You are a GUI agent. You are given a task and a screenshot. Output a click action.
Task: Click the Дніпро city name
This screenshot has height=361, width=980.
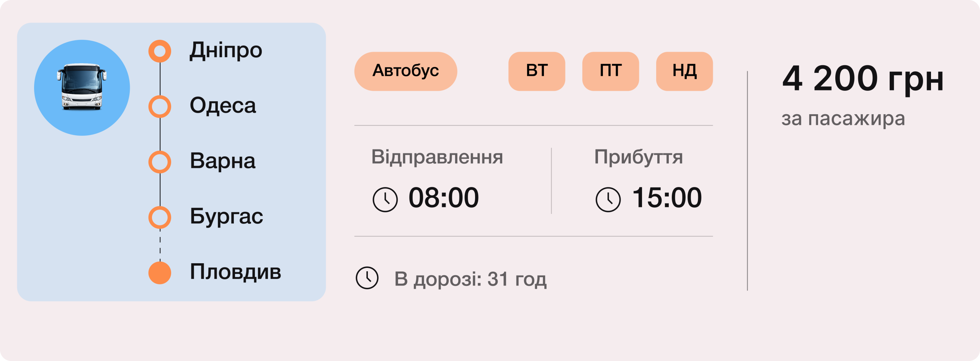[x=226, y=51]
